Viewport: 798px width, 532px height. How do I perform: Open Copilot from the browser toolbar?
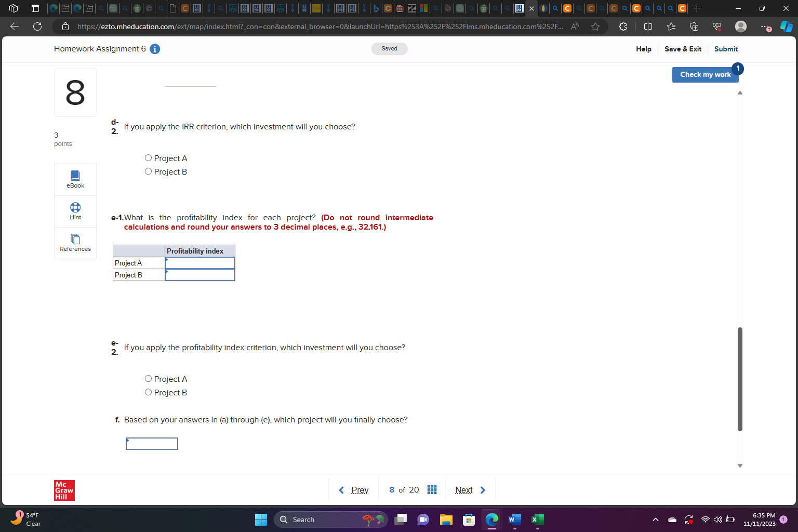(786, 26)
